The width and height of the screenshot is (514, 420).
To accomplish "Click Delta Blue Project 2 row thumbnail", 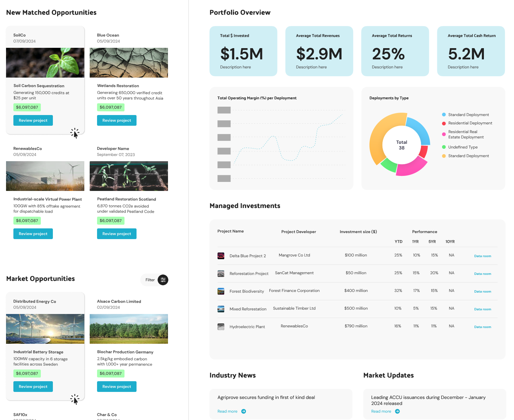I will pyautogui.click(x=221, y=256).
